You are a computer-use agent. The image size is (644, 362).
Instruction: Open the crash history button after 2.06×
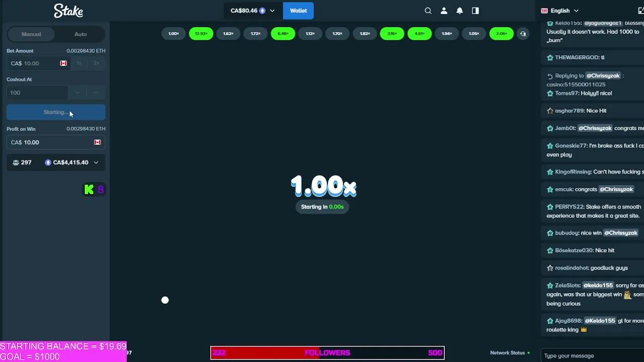tap(523, 34)
